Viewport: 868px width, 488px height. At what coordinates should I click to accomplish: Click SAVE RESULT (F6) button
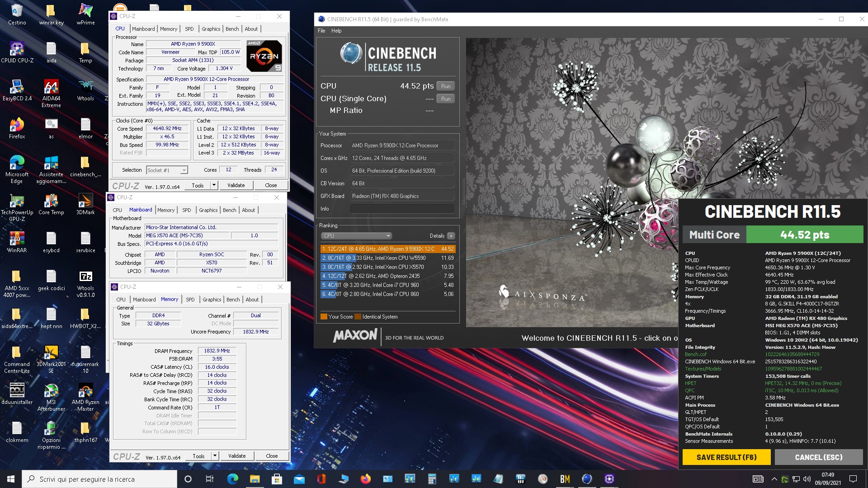pos(726,457)
